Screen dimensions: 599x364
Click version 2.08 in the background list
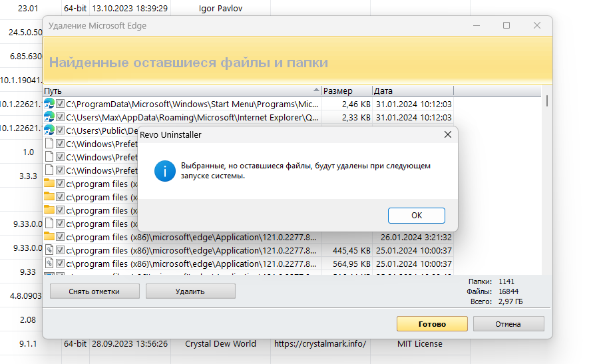[28, 319]
